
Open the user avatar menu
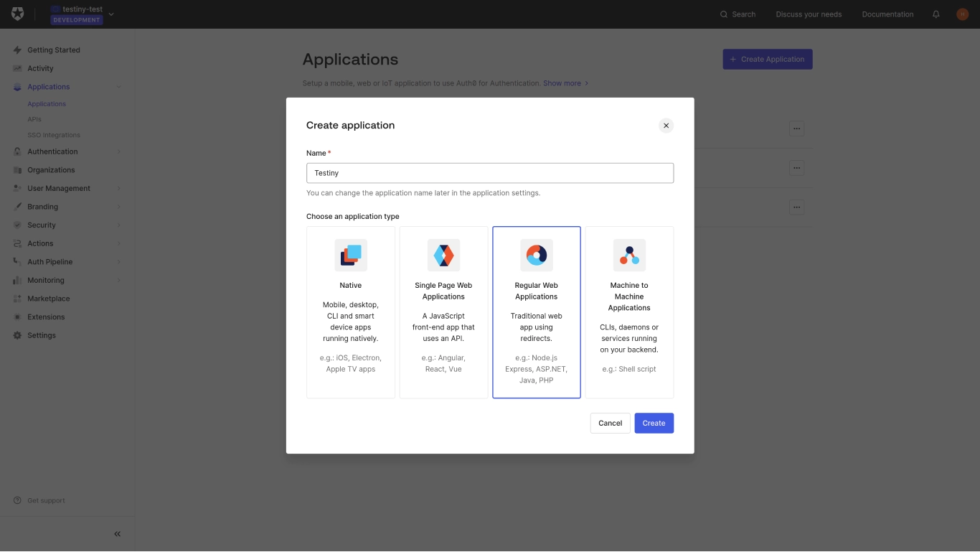tap(962, 14)
